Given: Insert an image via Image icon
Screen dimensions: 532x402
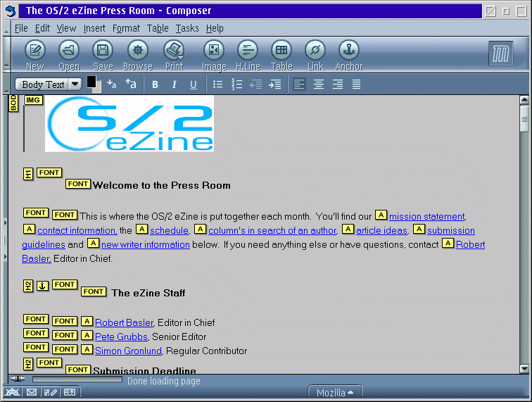Looking at the screenshot, I should click(x=214, y=55).
